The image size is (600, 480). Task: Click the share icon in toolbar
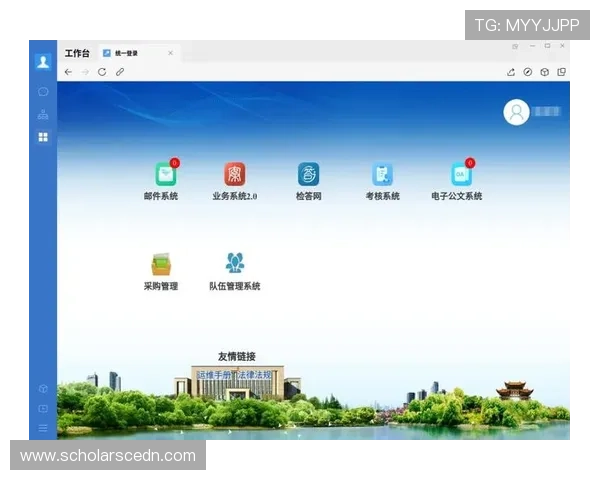click(x=511, y=72)
